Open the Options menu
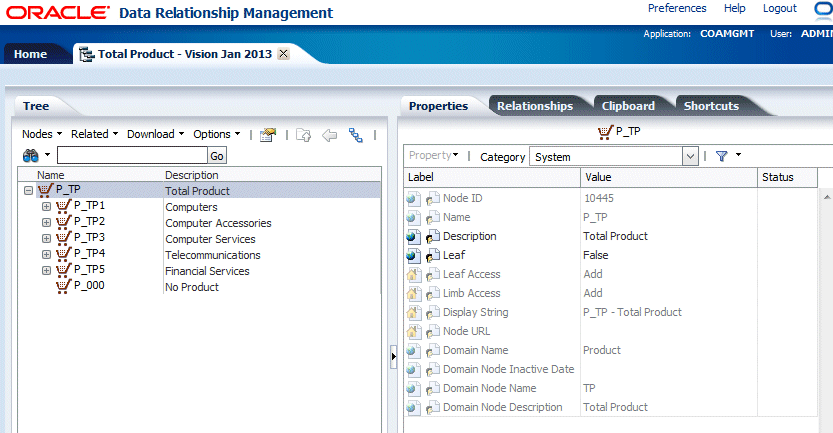This screenshot has height=433, width=833. coord(217,134)
